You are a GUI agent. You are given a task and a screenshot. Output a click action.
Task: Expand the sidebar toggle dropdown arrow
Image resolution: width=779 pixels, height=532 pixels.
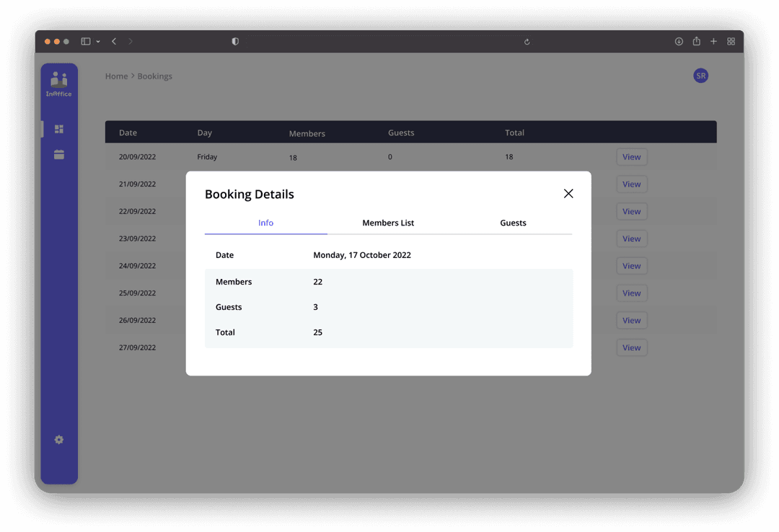coord(98,42)
